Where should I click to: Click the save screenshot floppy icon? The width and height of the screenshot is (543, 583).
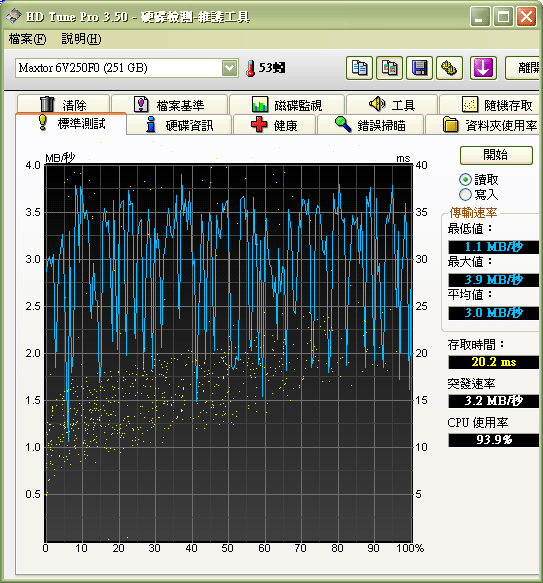pyautogui.click(x=420, y=68)
